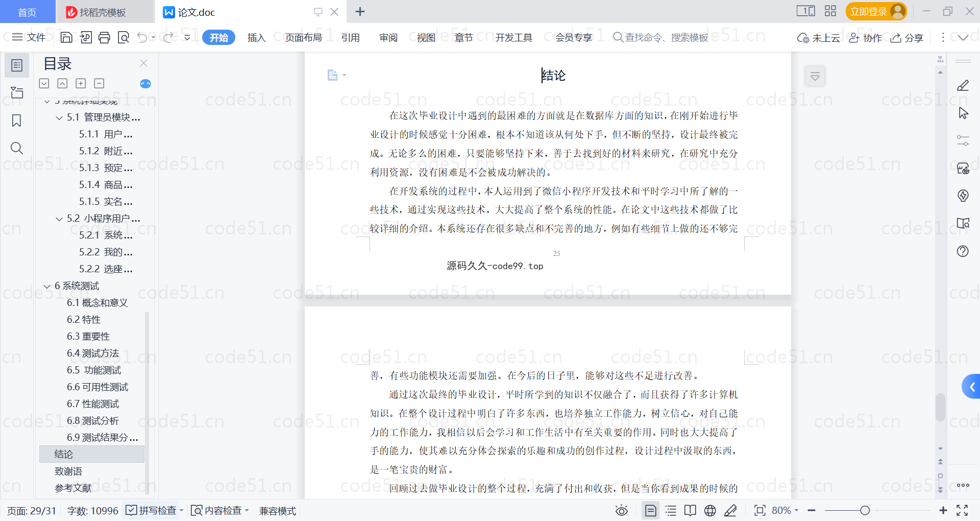Image resolution: width=980 pixels, height=521 pixels.
Task: Click the eye protection mode icon
Action: [x=621, y=510]
